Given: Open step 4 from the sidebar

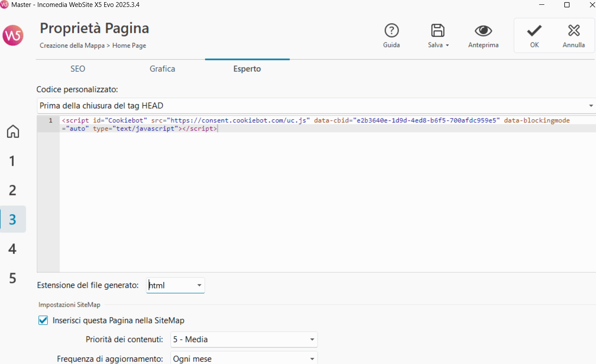Looking at the screenshot, I should [x=13, y=249].
